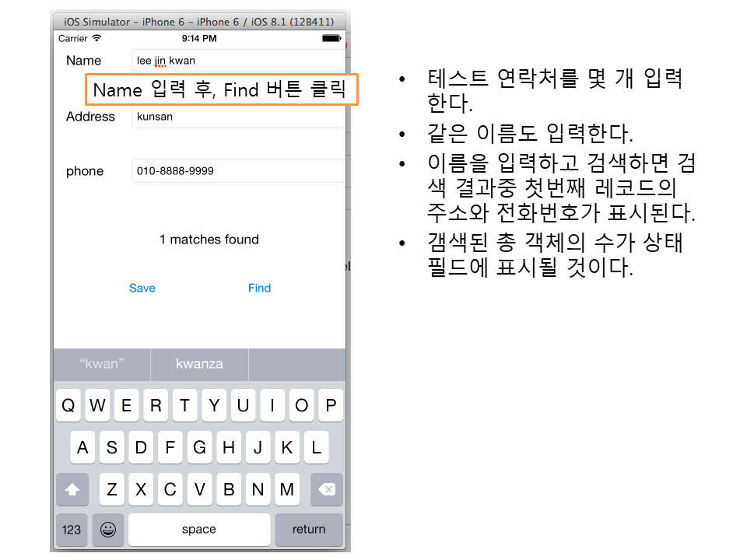Click the battery icon in status bar
This screenshot has height=560, width=747.
[x=331, y=38]
